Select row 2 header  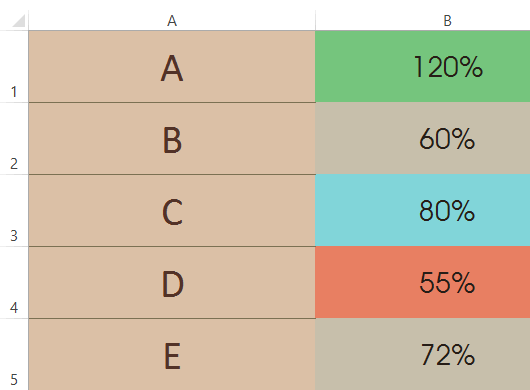[14, 139]
